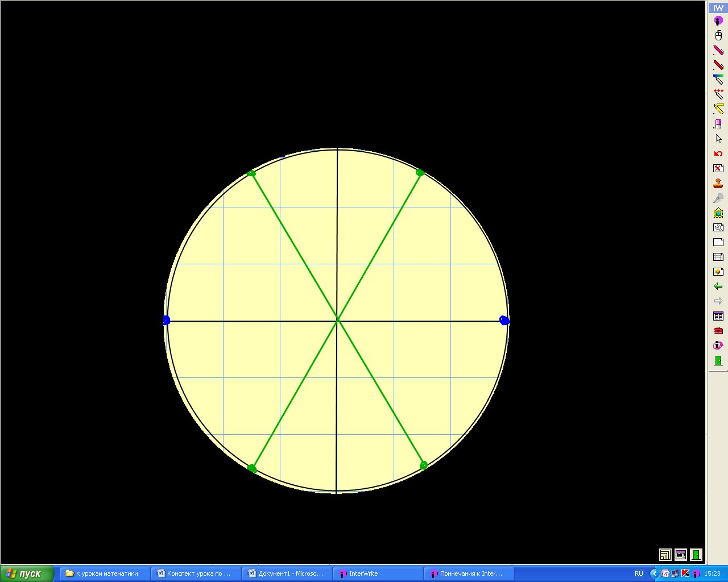Switch to 'Примечания к Inter' taskbar window
The height and width of the screenshot is (582, 728).
pyautogui.click(x=469, y=573)
